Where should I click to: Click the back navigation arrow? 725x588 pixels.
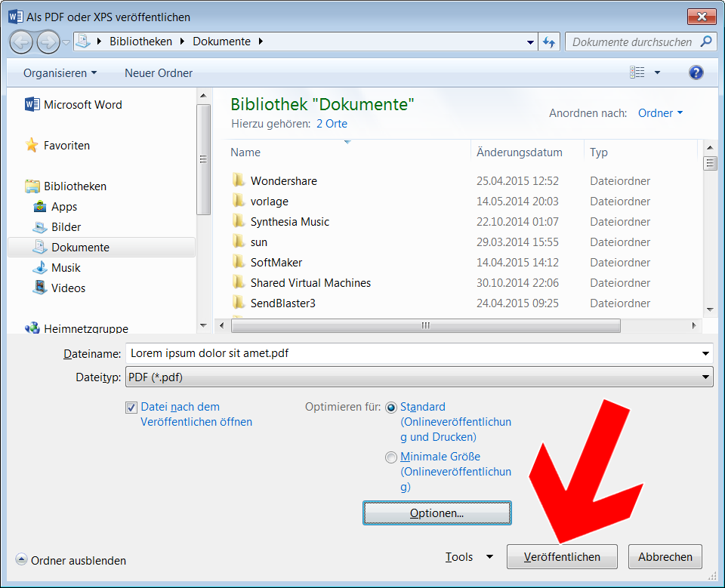point(22,42)
